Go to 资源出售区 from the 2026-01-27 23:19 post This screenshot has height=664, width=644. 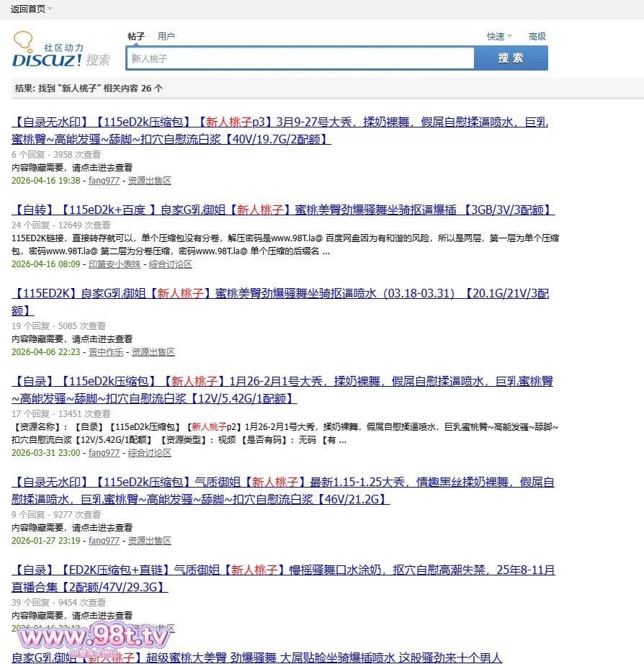pos(150,541)
